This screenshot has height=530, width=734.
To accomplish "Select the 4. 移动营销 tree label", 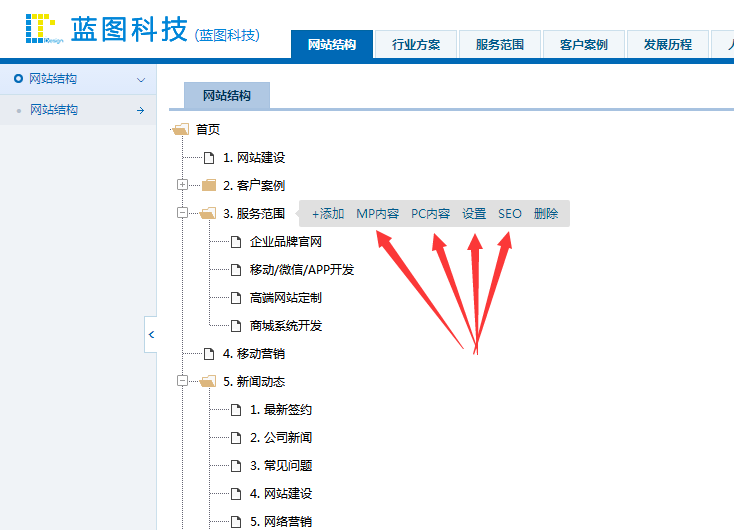I will pyautogui.click(x=254, y=354).
